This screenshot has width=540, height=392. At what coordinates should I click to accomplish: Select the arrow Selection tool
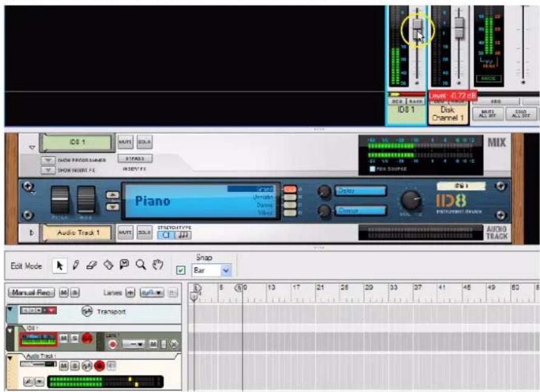[60, 266]
